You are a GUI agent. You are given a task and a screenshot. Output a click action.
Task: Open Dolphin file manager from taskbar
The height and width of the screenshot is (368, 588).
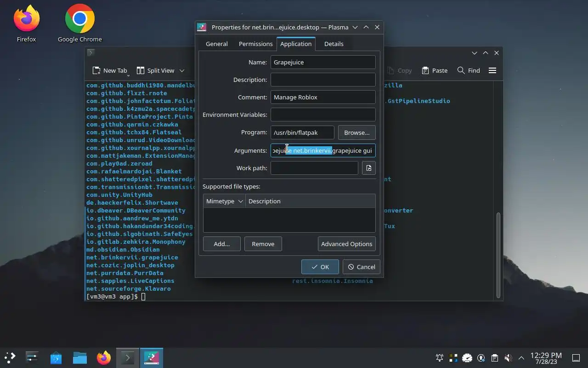tap(80, 357)
